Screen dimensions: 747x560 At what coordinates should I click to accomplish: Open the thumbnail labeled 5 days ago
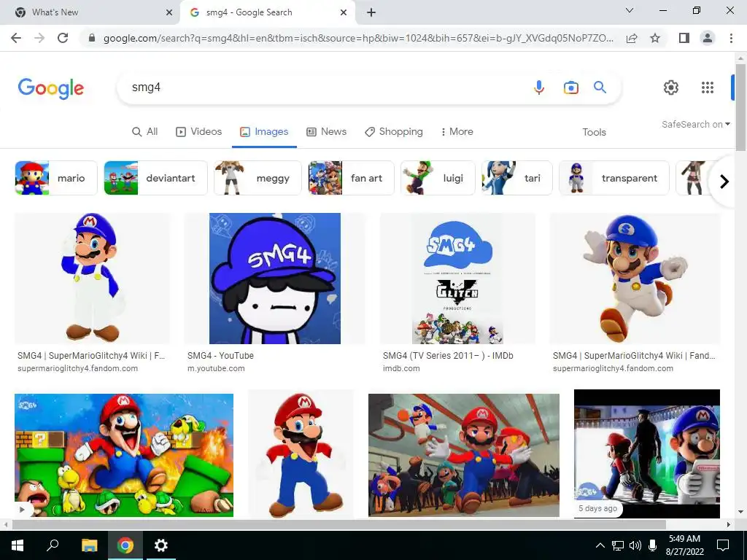point(647,454)
